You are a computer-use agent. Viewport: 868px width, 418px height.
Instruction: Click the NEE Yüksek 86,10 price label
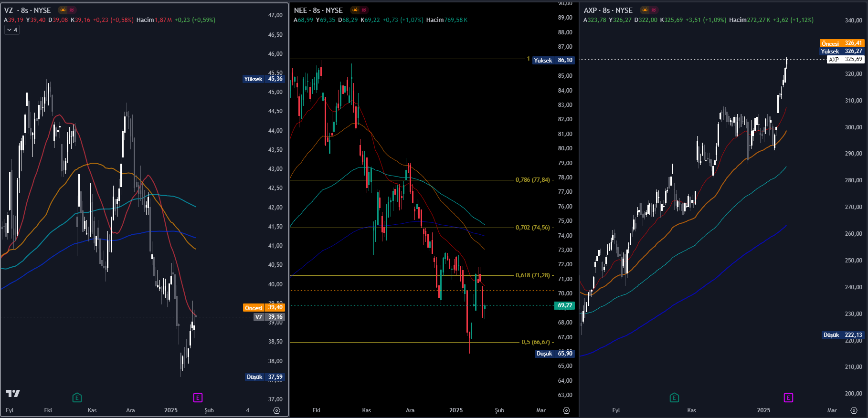[553, 61]
